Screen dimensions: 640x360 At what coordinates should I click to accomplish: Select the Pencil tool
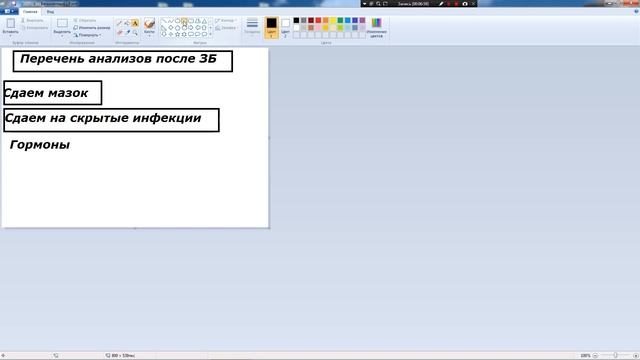119,22
